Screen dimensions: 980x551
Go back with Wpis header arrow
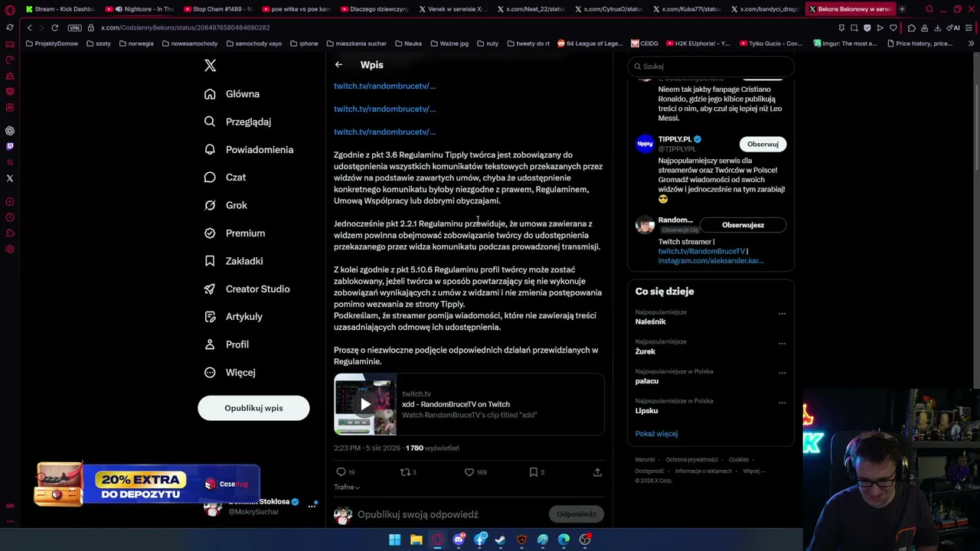click(338, 65)
